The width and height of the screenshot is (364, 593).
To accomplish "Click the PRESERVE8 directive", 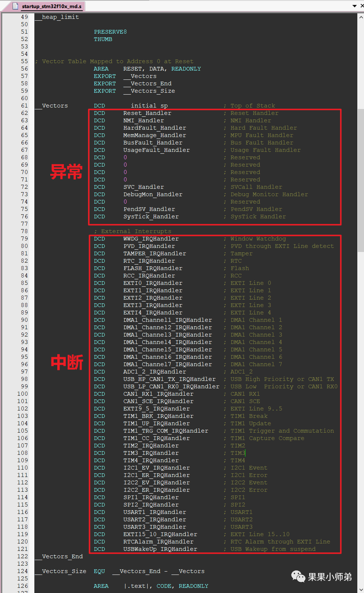I will pyautogui.click(x=110, y=32).
